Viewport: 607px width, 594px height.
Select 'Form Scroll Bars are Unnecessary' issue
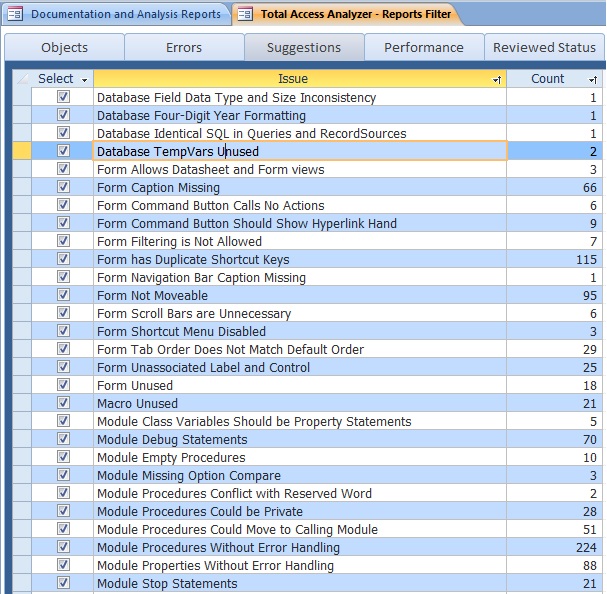tap(194, 314)
